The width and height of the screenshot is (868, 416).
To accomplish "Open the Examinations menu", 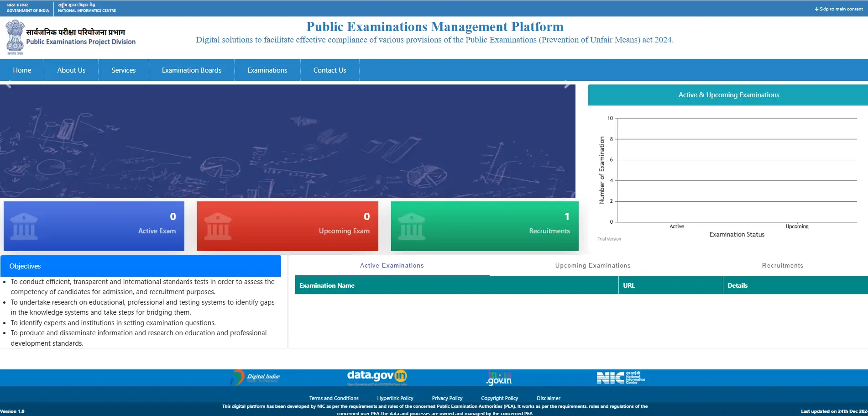I will pos(267,70).
